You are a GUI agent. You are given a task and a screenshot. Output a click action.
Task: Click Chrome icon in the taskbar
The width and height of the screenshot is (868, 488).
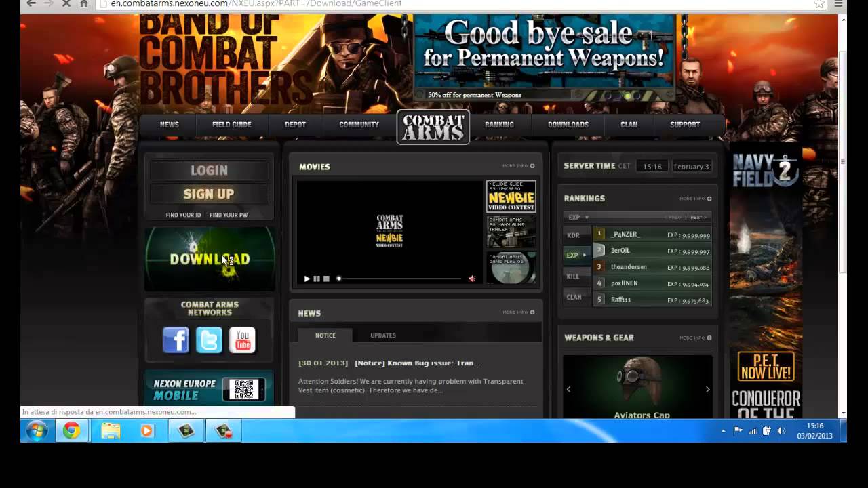click(72, 431)
